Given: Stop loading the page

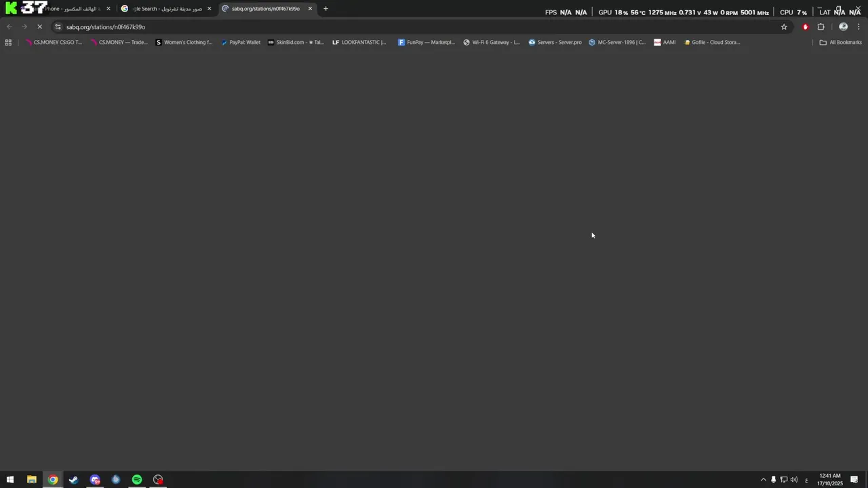Looking at the screenshot, I should [x=40, y=27].
